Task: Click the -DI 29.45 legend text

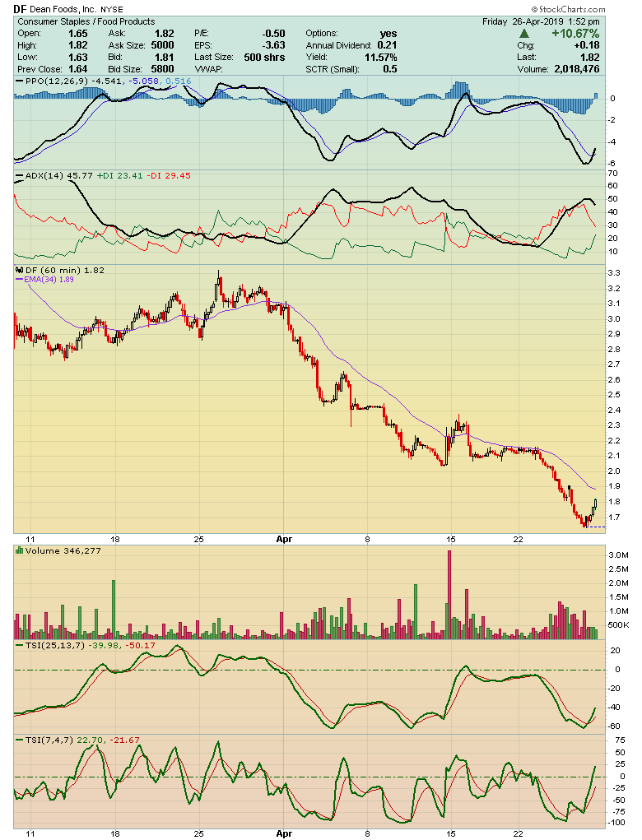Action: coord(168,176)
